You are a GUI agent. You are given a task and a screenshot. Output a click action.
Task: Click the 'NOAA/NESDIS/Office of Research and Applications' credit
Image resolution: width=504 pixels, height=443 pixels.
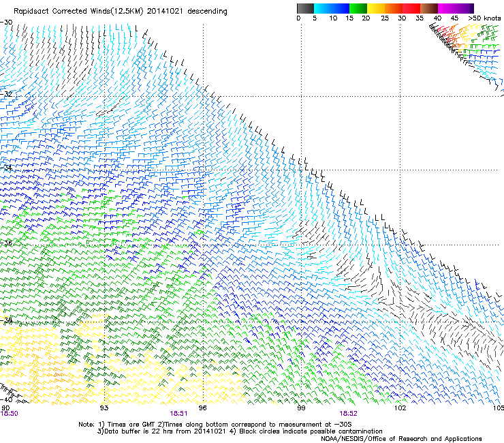(x=401, y=439)
